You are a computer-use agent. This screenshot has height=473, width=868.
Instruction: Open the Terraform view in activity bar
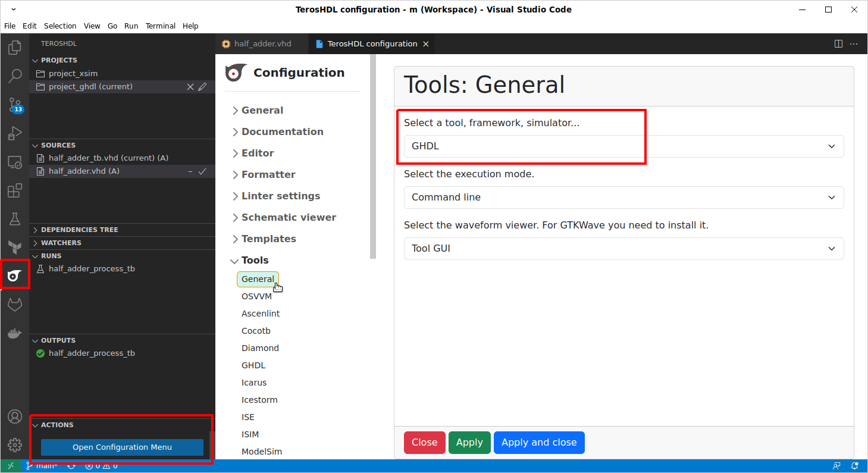pos(15,247)
